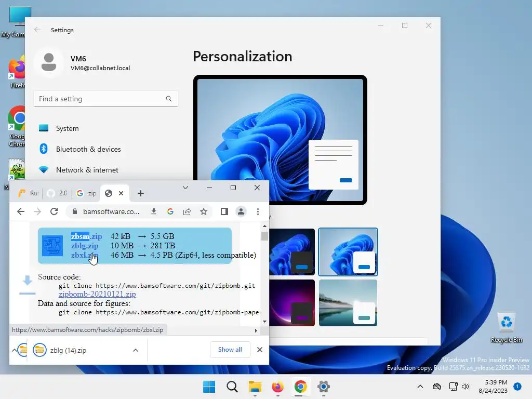Click Chrome page vertical scrollbar thumb
Screen dimensions: 532x399
[264, 235]
